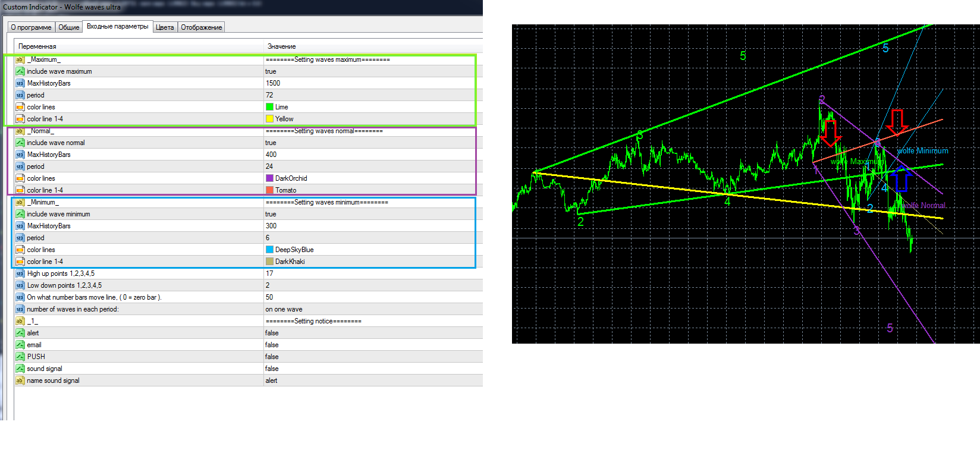Click the Yellow color swatch
This screenshot has width=980, height=456.
point(269,119)
